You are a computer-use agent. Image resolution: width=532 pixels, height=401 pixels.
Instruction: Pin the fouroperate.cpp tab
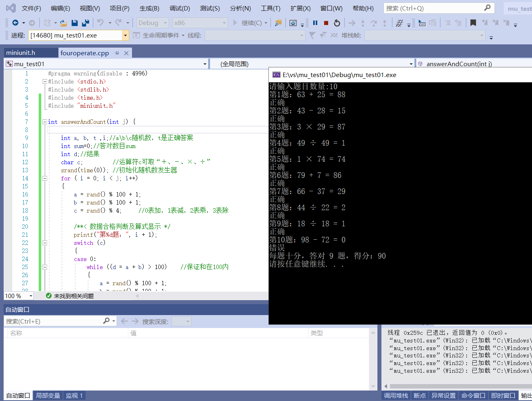click(117, 53)
